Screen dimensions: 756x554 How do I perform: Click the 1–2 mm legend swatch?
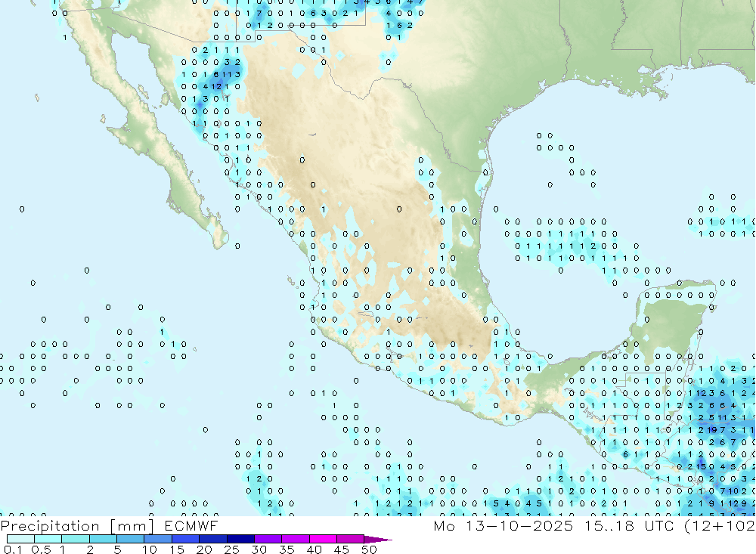[x=75, y=539]
